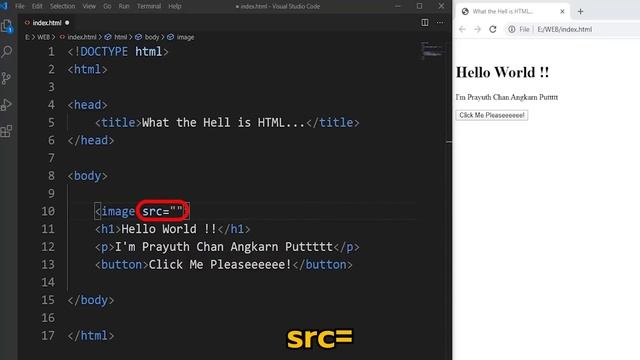The image size is (640, 360).
Task: Reload the browser page
Action: pyautogui.click(x=493, y=29)
